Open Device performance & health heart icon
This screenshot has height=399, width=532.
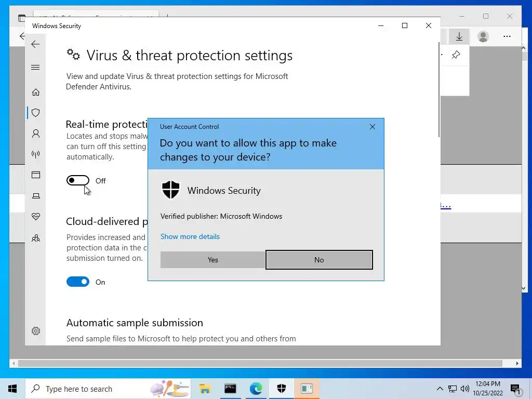click(36, 217)
